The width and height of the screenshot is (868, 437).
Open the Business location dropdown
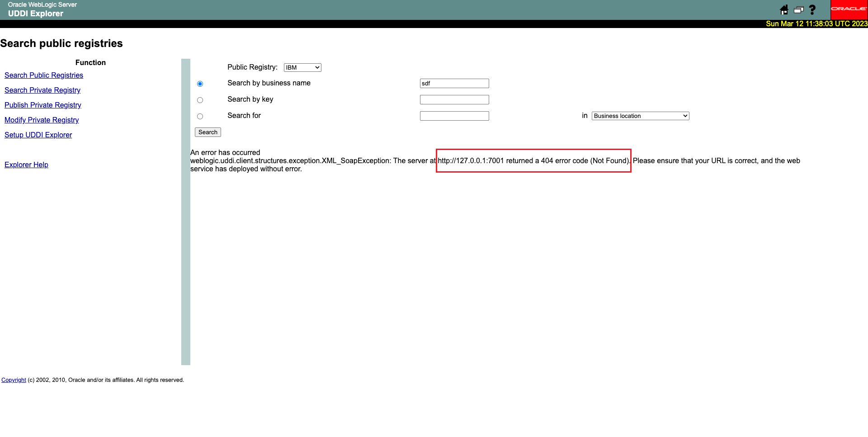[x=640, y=116]
